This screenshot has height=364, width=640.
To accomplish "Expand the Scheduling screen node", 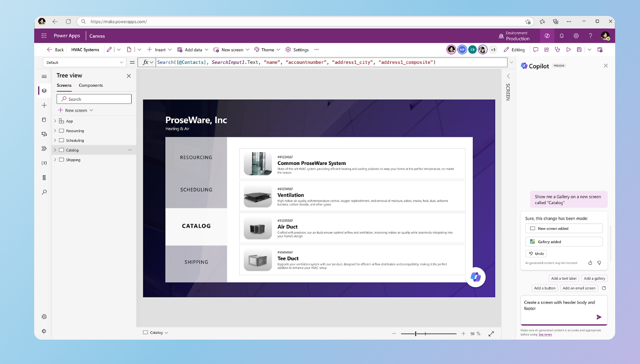I will pyautogui.click(x=55, y=140).
